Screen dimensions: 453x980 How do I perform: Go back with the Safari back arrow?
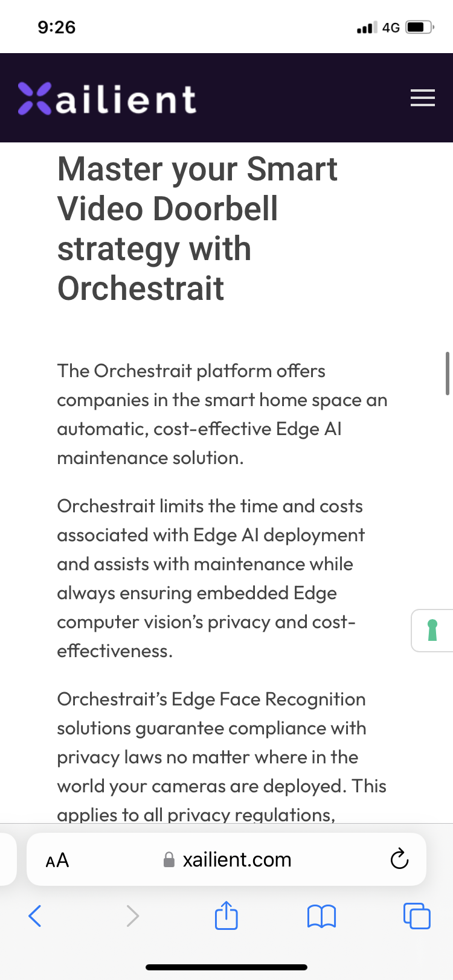(35, 915)
